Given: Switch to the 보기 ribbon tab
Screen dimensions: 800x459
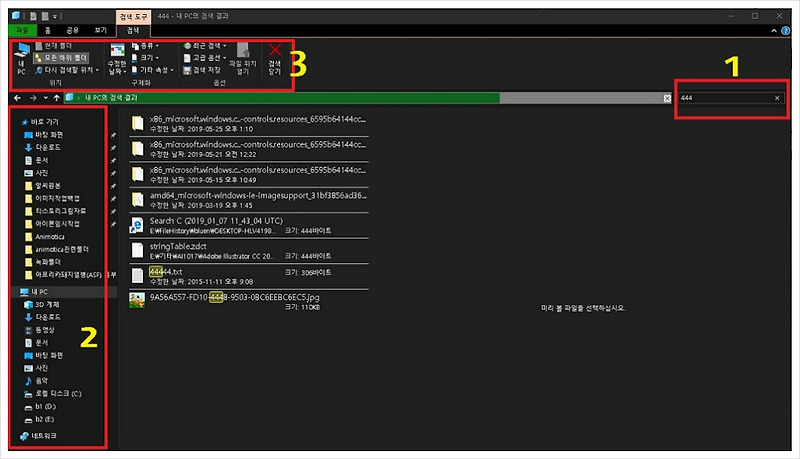Looking at the screenshot, I should coord(101,30).
